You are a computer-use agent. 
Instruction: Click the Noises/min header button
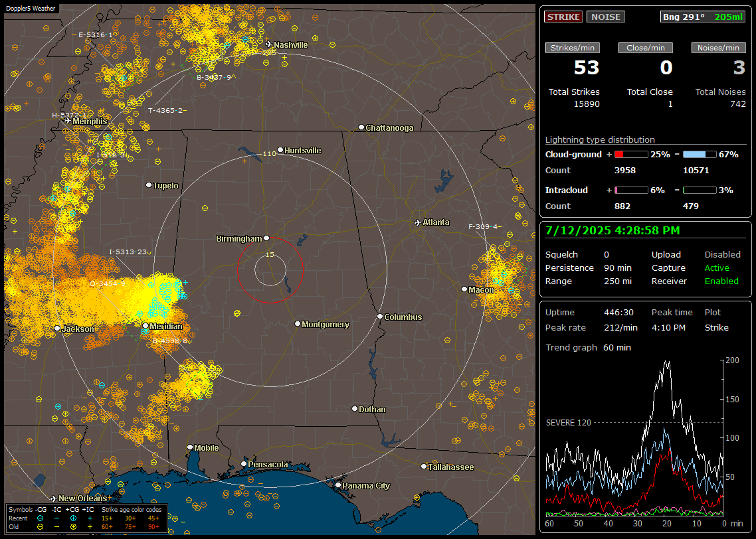(718, 48)
